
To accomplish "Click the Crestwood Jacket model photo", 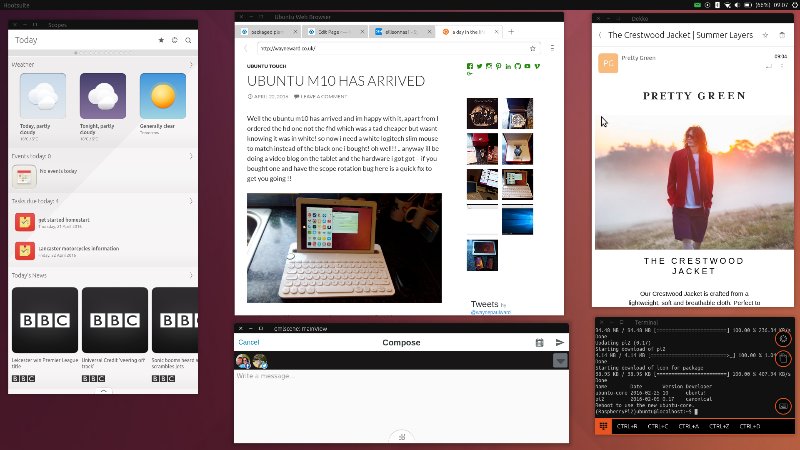I will (x=694, y=183).
